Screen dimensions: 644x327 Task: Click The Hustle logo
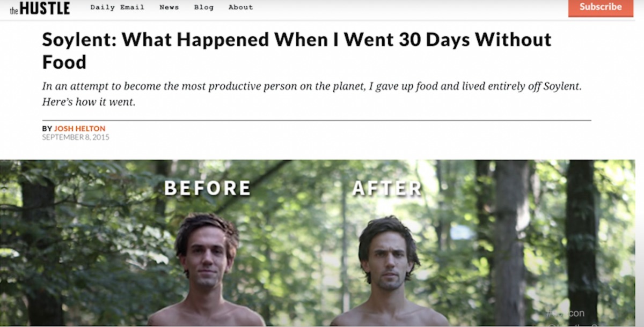point(40,8)
